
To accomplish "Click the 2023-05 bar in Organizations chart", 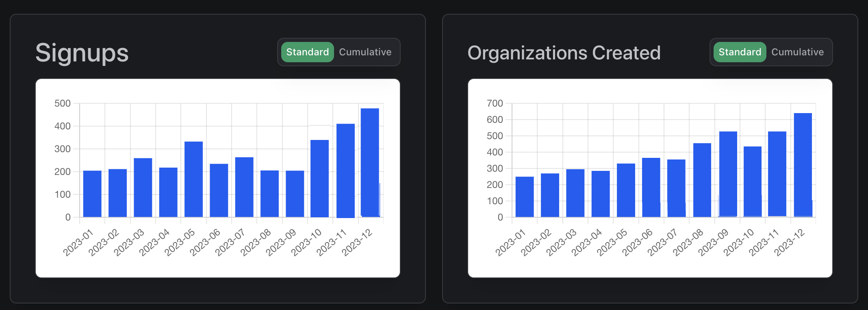I will pyautogui.click(x=626, y=190).
